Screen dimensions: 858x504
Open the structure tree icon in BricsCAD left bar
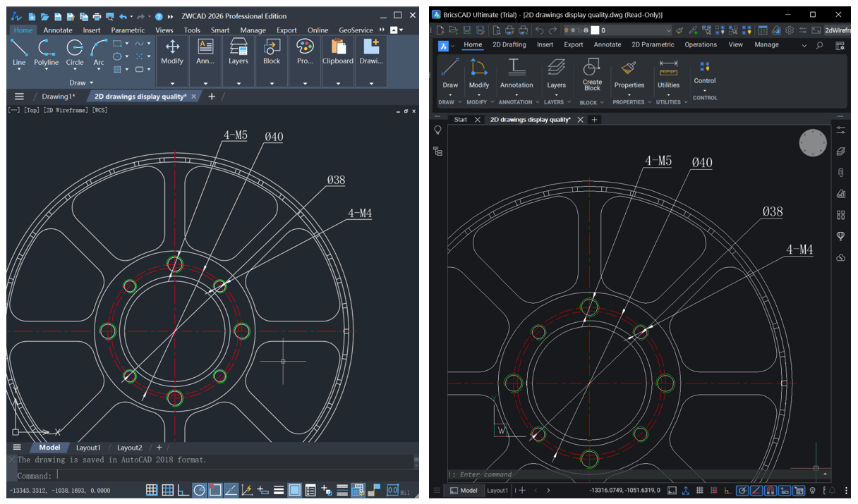pos(437,151)
